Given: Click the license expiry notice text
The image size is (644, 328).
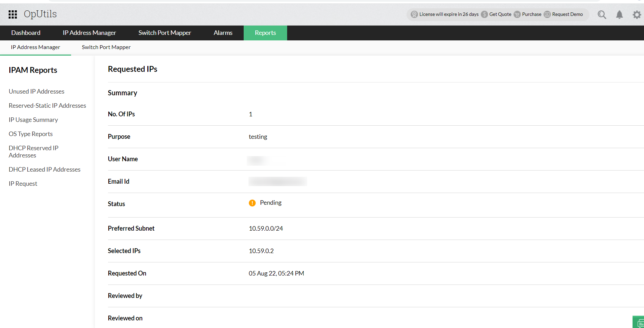Looking at the screenshot, I should click(x=449, y=14).
